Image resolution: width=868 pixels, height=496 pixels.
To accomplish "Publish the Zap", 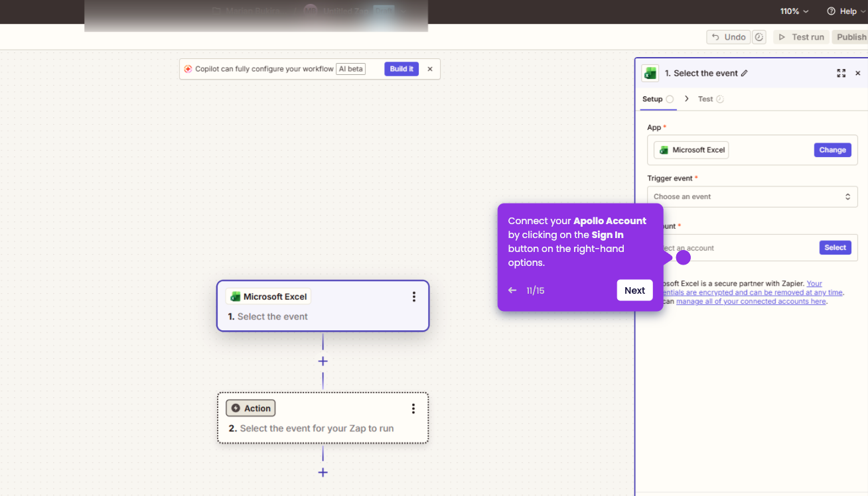I will pyautogui.click(x=851, y=37).
